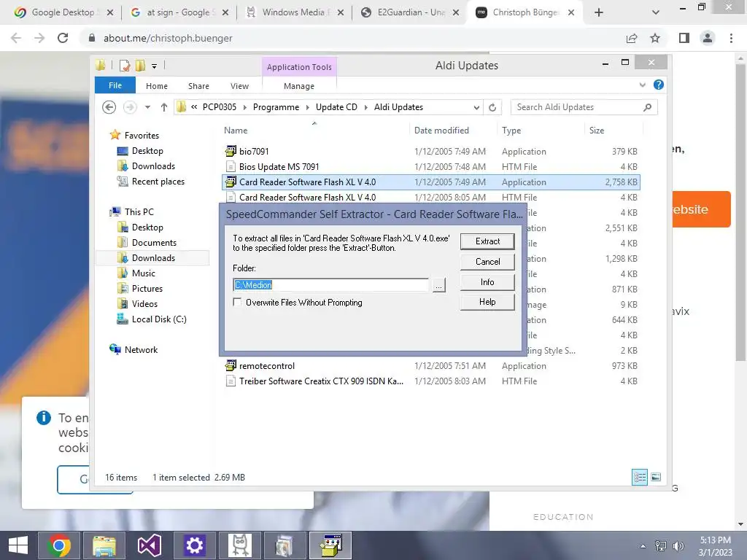Bookmark this page with the star icon
747x560 pixels.
655,38
